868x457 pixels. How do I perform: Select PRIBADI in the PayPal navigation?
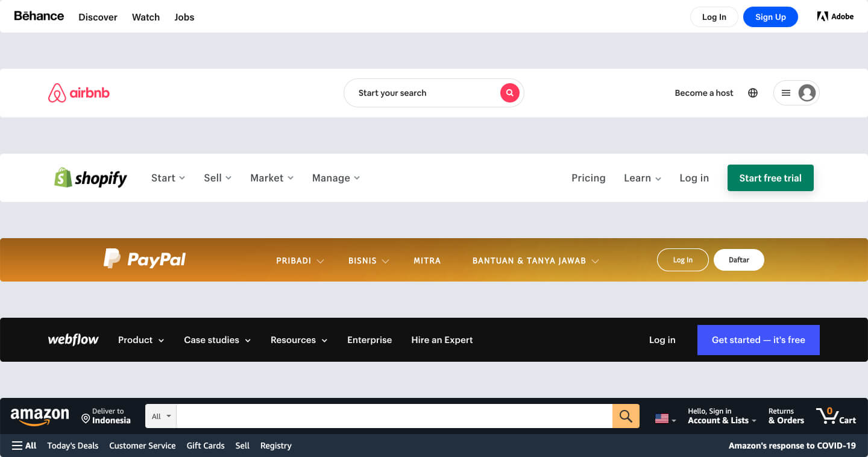click(295, 260)
